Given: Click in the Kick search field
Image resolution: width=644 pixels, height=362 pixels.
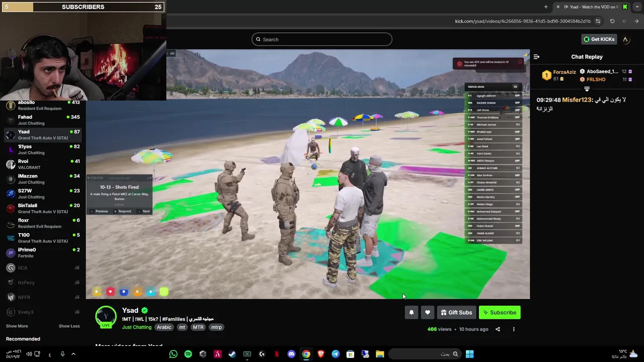Looking at the screenshot, I should click(x=322, y=39).
